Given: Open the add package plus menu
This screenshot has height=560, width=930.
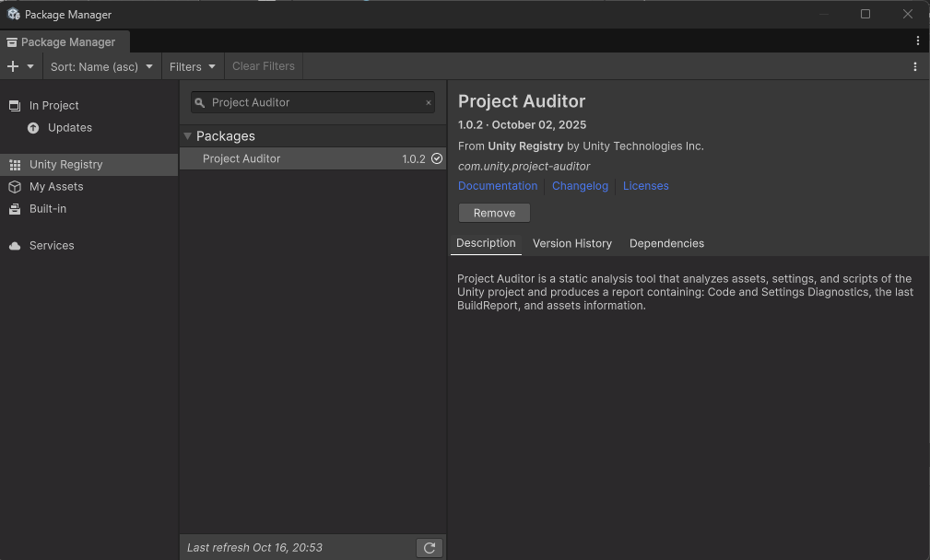Looking at the screenshot, I should point(20,66).
